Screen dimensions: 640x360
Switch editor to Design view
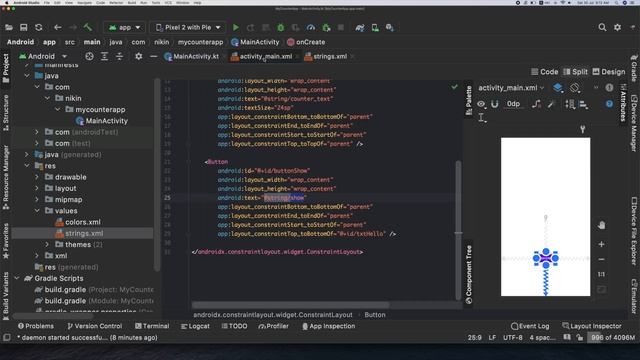click(609, 72)
